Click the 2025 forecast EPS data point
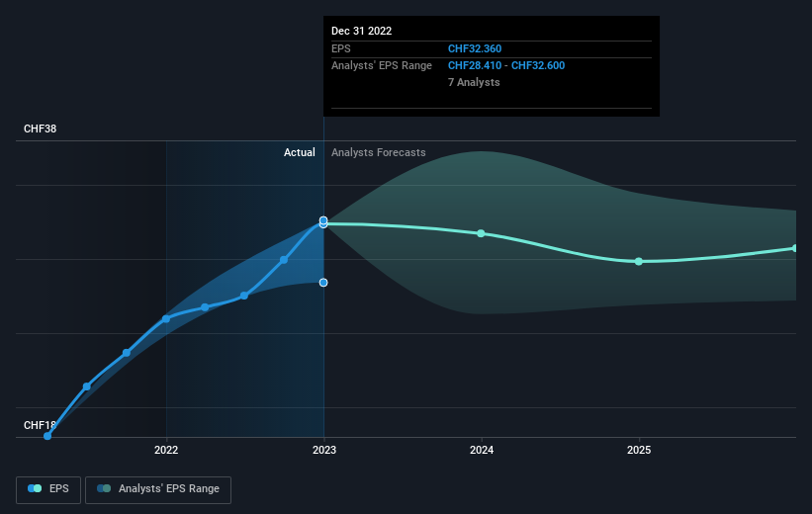Screen dimensions: 812x514 tap(639, 261)
